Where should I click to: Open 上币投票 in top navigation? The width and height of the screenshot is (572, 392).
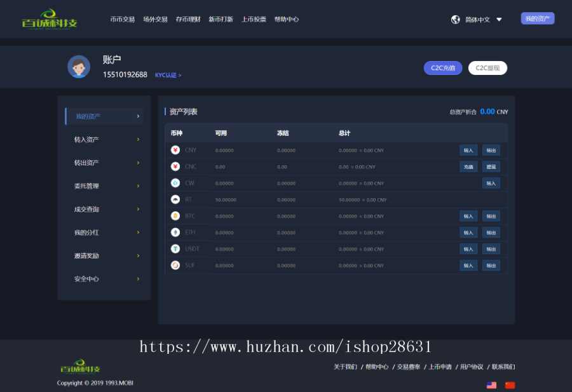tap(254, 19)
